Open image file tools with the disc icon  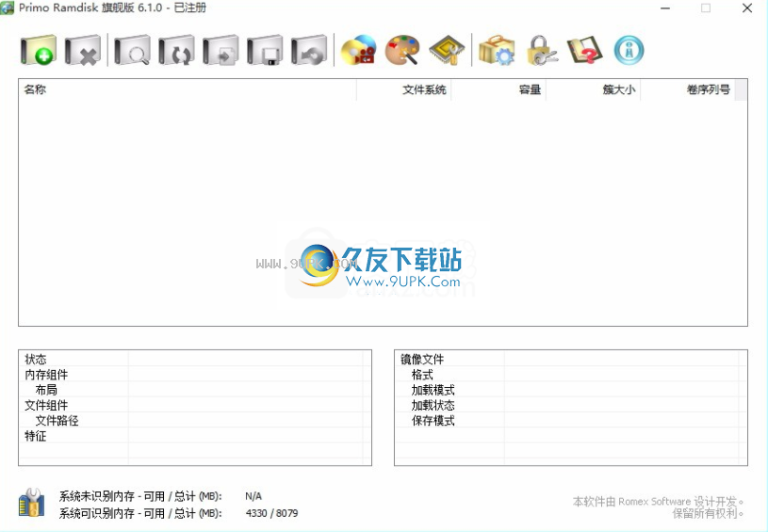[x=358, y=50]
